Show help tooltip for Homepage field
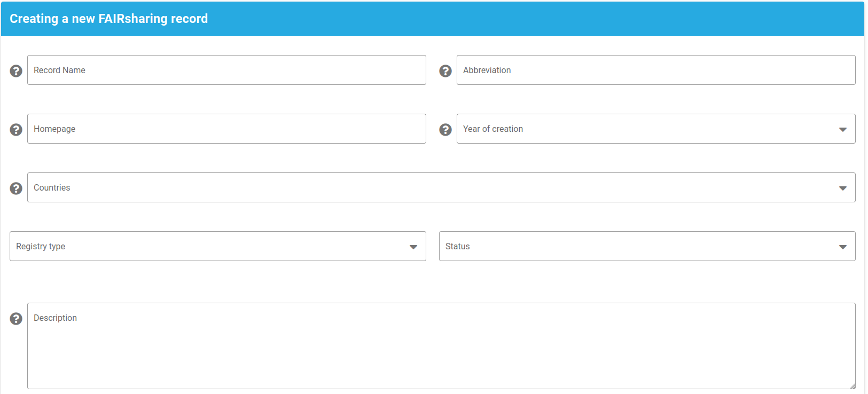Viewport: 868px width, 394px height. click(16, 130)
